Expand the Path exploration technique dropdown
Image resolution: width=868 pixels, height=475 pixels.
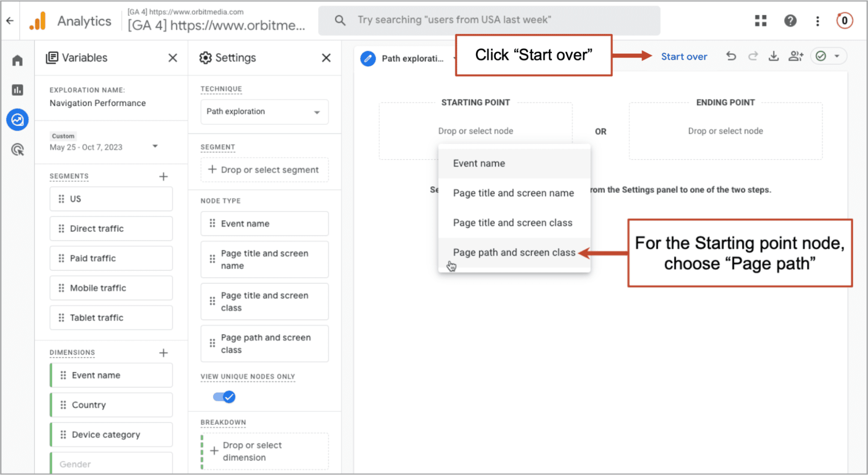(264, 112)
